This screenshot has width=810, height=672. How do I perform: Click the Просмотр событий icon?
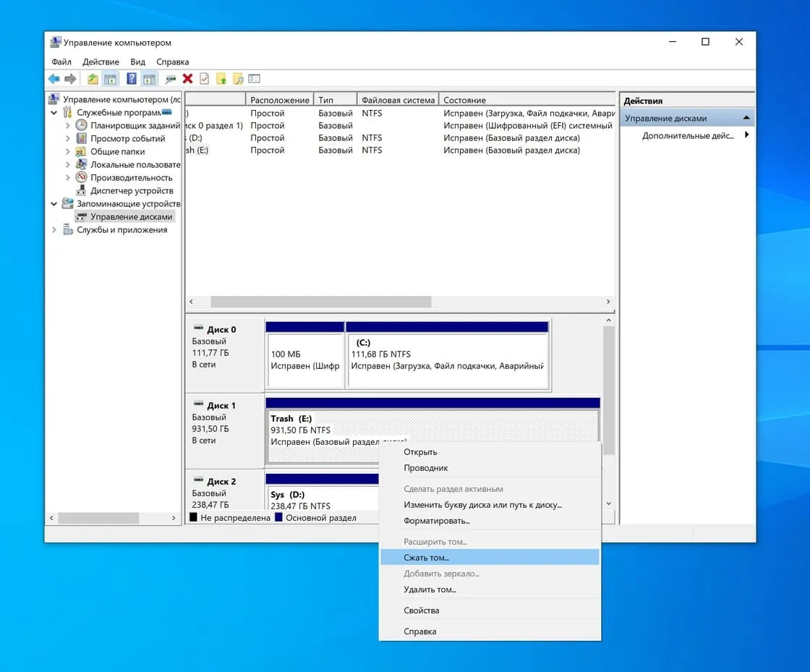tap(81, 138)
